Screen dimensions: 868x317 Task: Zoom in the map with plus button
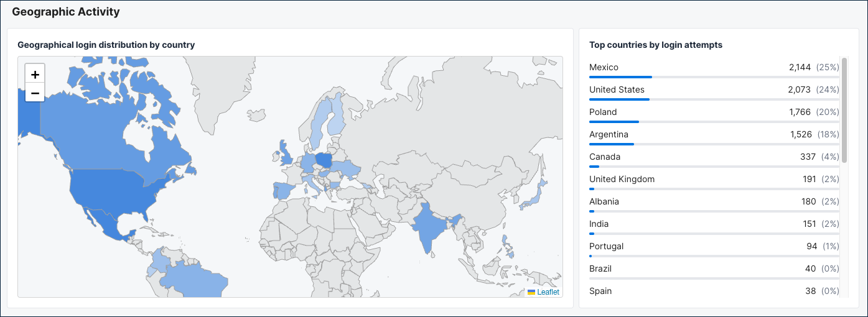[35, 74]
